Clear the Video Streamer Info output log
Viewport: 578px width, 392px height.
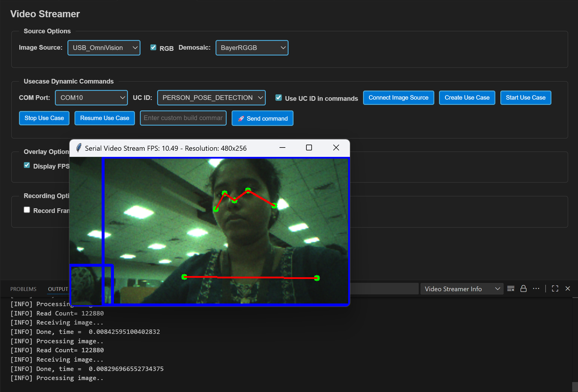coord(511,289)
